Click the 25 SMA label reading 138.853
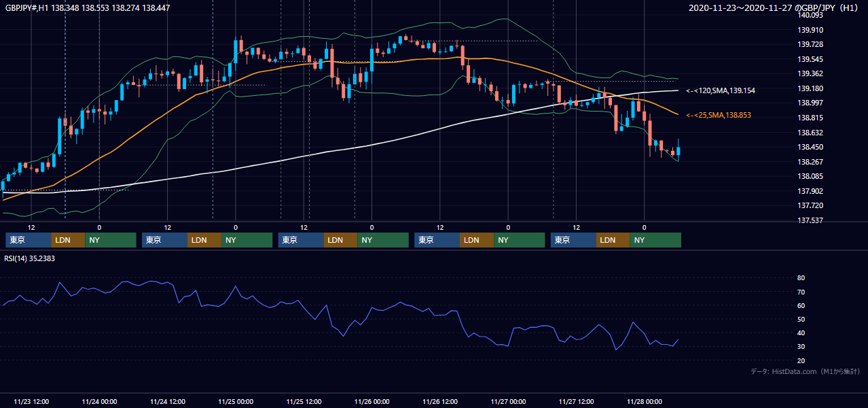Screen dimensions: 868x408 [719, 116]
